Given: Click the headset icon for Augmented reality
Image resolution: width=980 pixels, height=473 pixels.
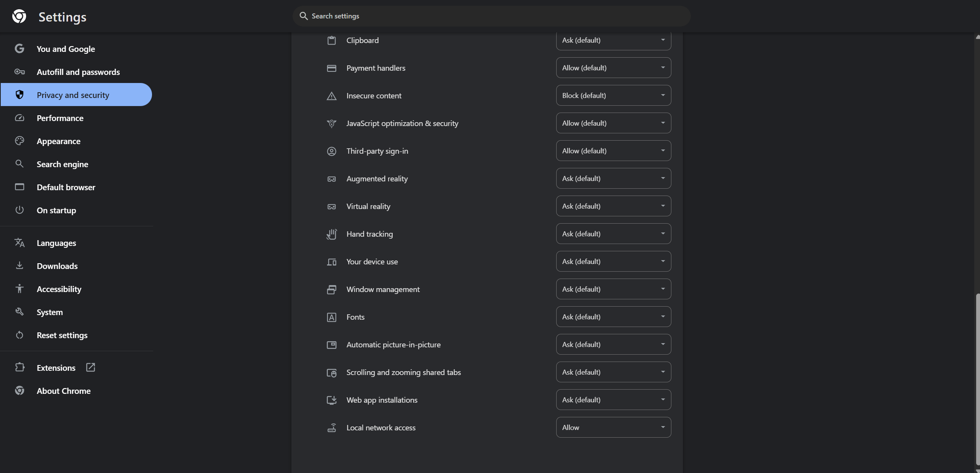Looking at the screenshot, I should point(332,179).
